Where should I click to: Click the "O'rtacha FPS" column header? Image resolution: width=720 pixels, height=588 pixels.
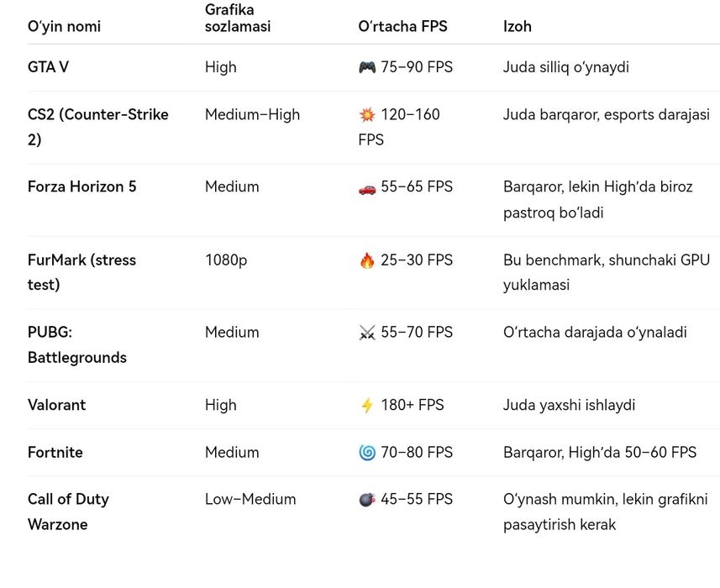tap(402, 27)
